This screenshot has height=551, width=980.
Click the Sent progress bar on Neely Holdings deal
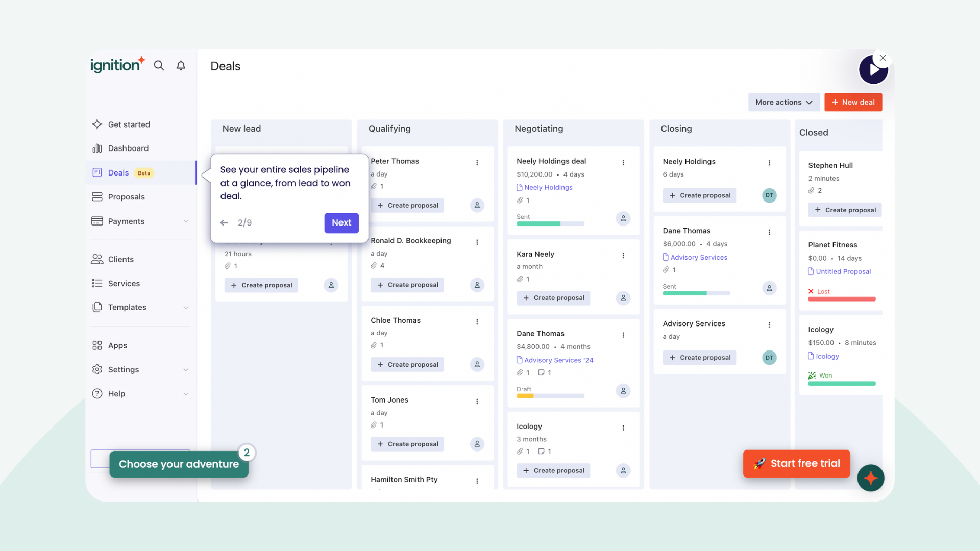[x=550, y=223]
